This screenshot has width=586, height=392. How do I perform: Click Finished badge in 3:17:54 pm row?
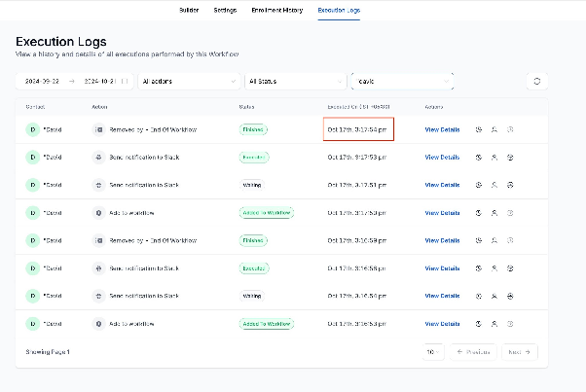253,129
